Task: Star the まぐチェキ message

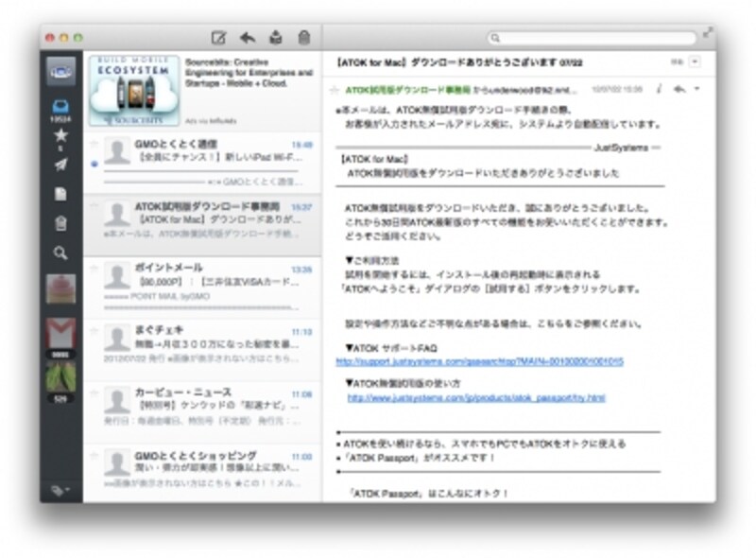Action: pos(94,331)
